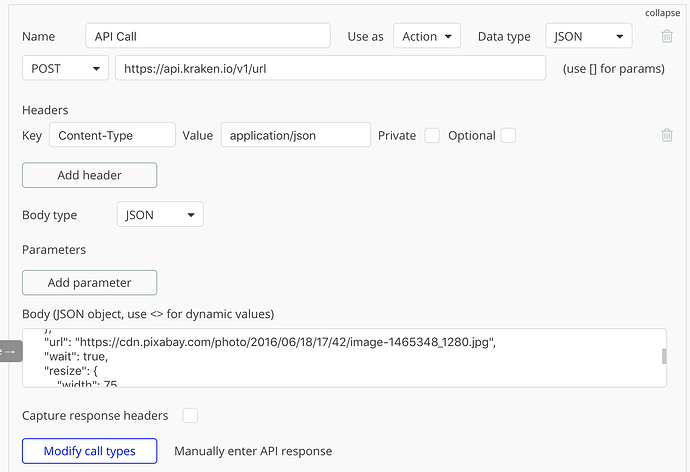
Task: Click the (use [] for params) hint
Action: (x=613, y=69)
